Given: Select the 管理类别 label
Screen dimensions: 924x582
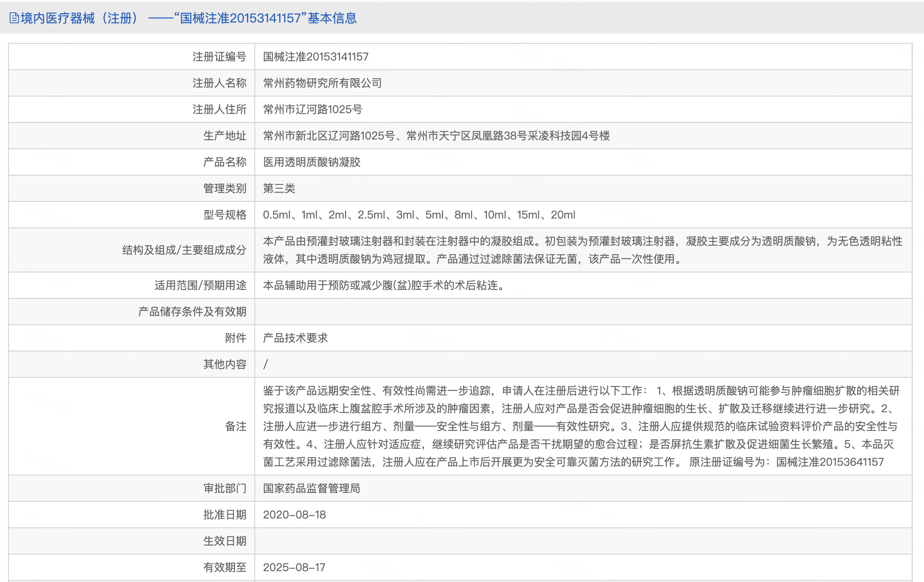Looking at the screenshot, I should coord(225,189).
